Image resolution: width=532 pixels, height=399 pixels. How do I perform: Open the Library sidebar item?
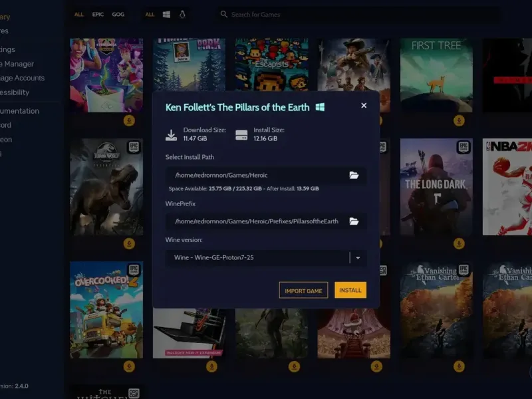coord(5,17)
